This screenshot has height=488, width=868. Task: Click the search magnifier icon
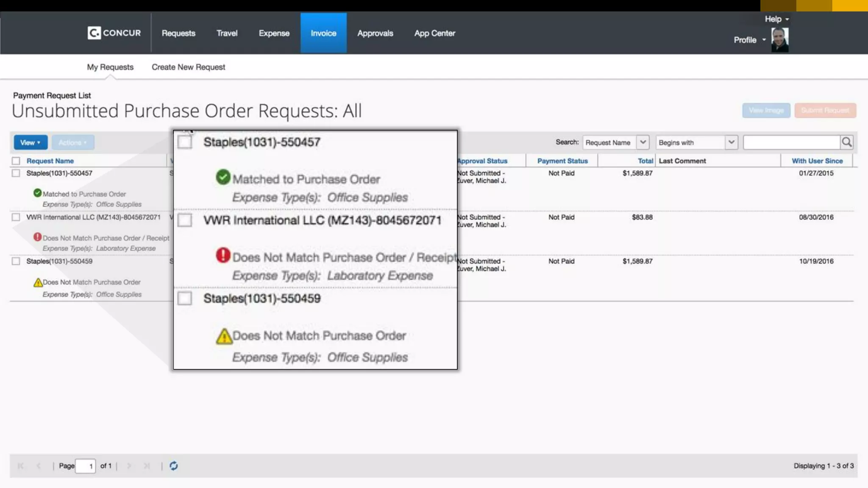pos(846,142)
